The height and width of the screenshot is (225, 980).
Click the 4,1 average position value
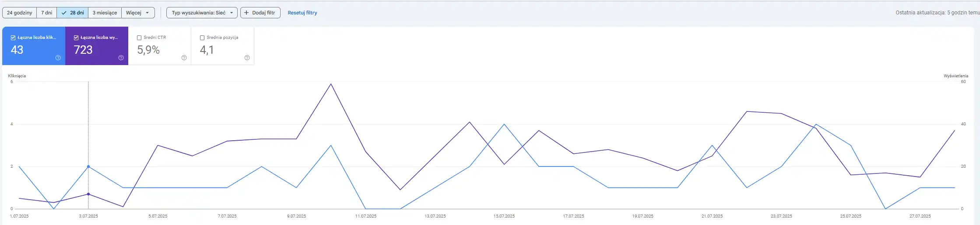tap(207, 50)
